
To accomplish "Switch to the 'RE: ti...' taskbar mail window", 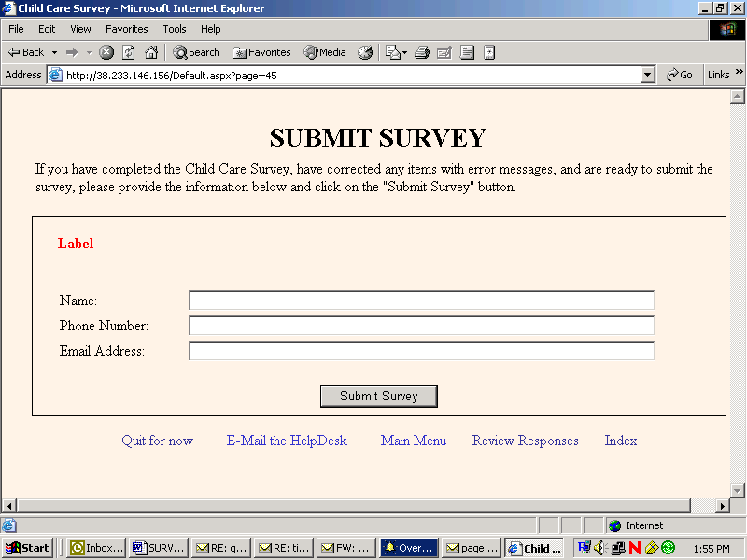I will coord(284,548).
